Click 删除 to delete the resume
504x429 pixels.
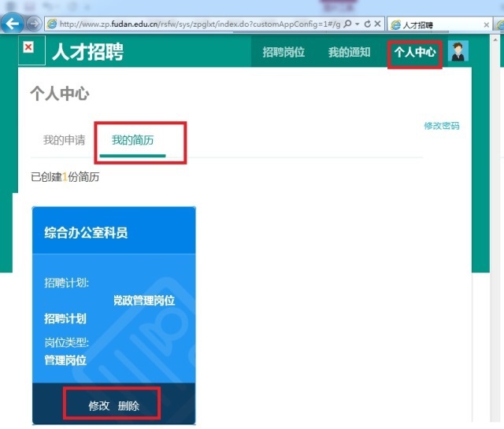(128, 406)
